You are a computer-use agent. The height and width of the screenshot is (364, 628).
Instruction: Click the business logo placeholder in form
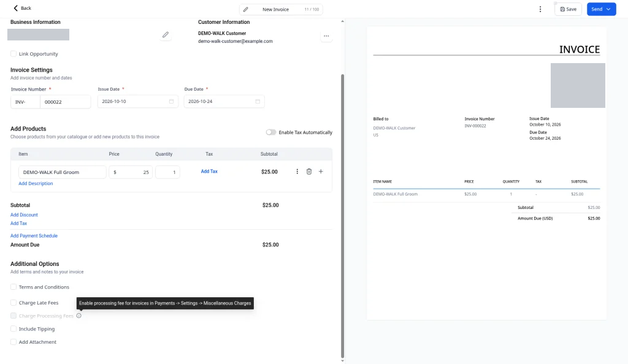39,34
